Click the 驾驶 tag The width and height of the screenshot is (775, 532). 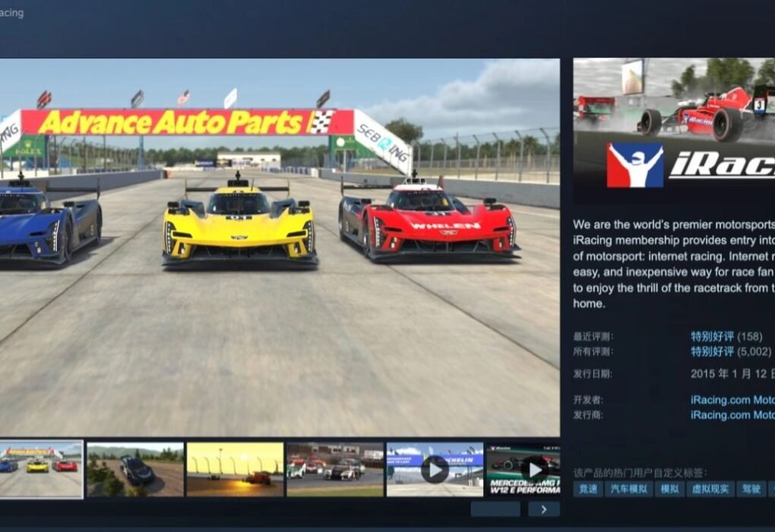coord(751,489)
